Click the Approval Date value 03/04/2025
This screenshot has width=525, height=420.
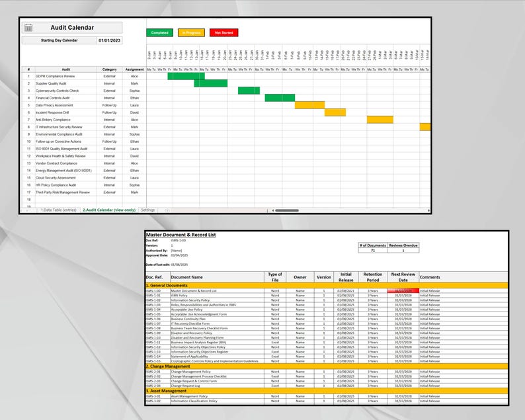click(x=179, y=255)
